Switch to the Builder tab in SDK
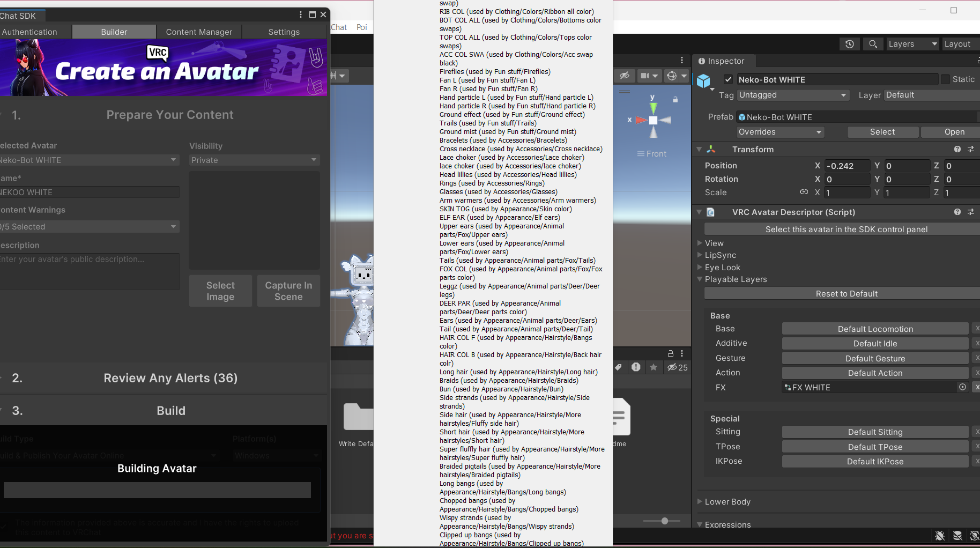Image resolution: width=980 pixels, height=548 pixels. tap(114, 32)
